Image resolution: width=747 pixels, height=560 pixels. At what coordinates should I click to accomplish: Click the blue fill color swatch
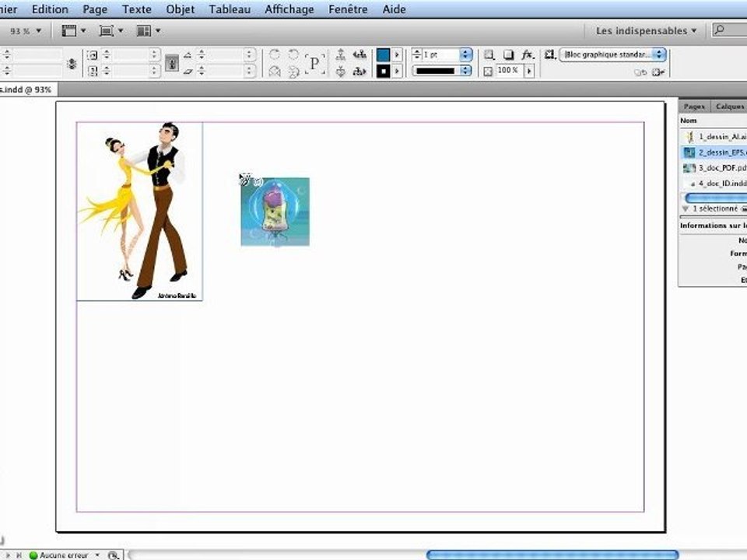tap(383, 54)
